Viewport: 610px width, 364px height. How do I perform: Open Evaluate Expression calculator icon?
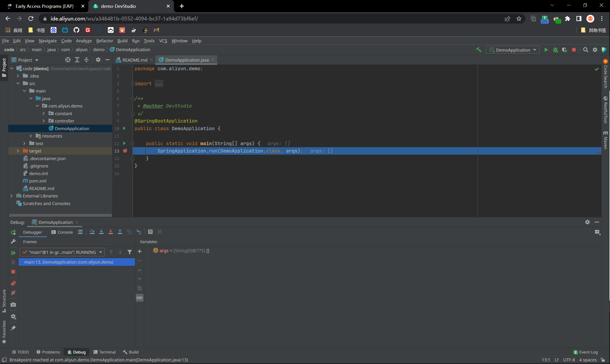[x=150, y=232]
